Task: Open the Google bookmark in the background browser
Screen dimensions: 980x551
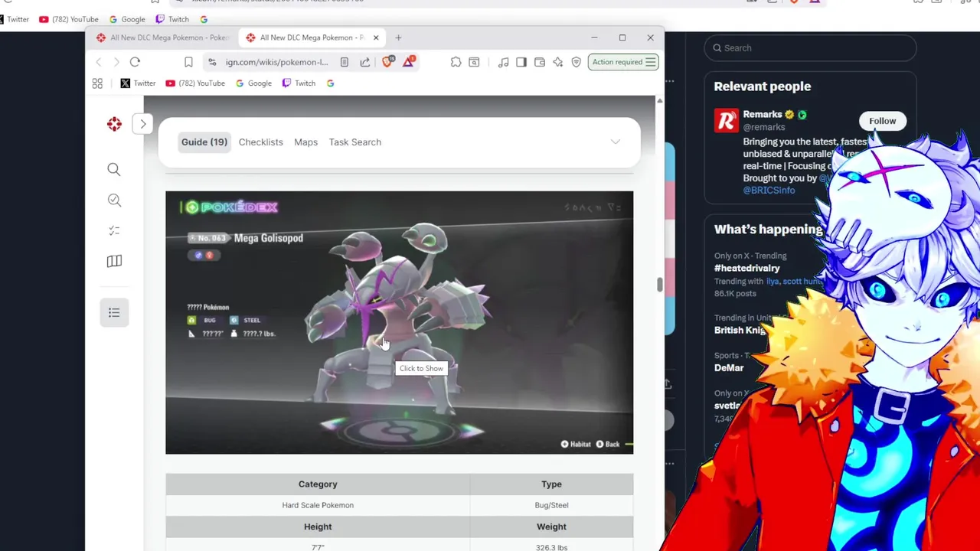Action: click(x=126, y=19)
